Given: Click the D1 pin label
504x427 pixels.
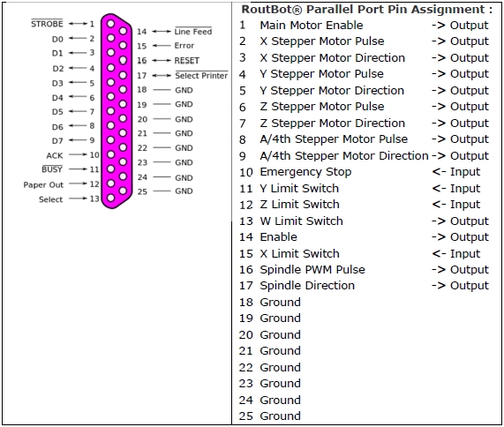Looking at the screenshot, I should (57, 53).
